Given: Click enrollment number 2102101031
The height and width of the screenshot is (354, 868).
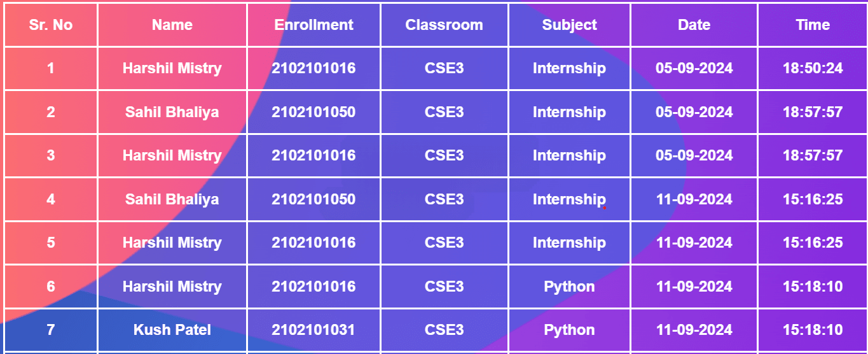Looking at the screenshot, I should 313,330.
